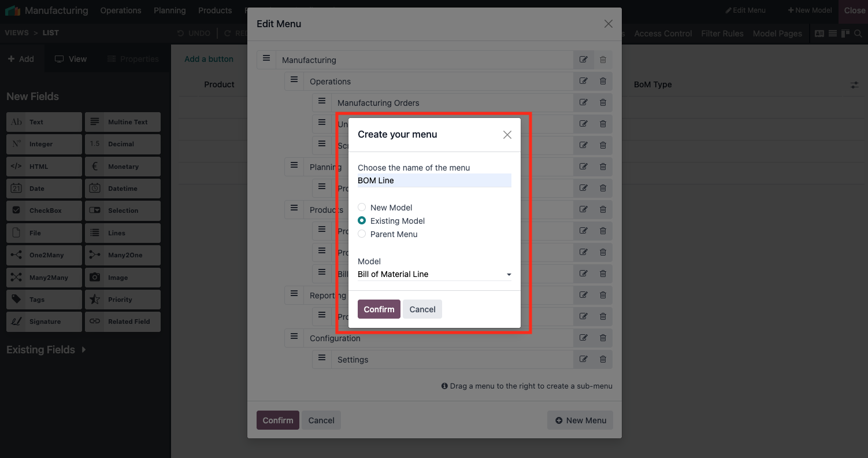Select the New Model radio option

362,207
